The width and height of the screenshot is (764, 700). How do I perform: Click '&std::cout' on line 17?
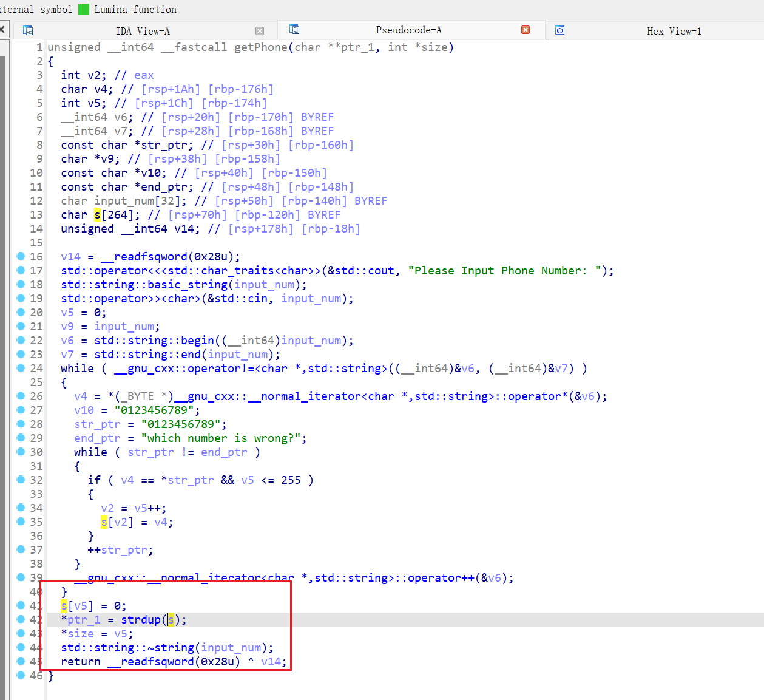[361, 271]
